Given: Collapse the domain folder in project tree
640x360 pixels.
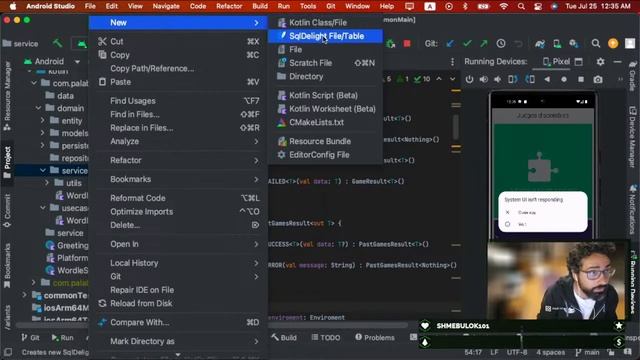Looking at the screenshot, I should pos(38,108).
